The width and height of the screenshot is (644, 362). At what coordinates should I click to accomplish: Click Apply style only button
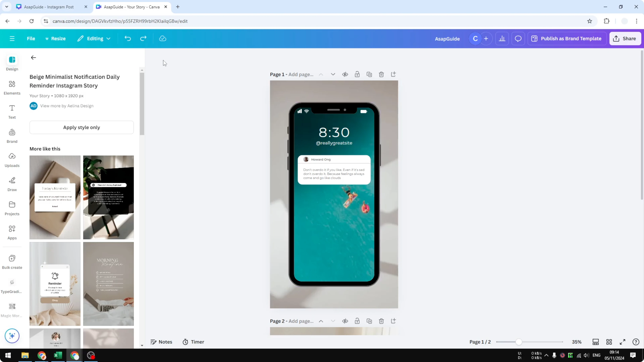pos(82,127)
